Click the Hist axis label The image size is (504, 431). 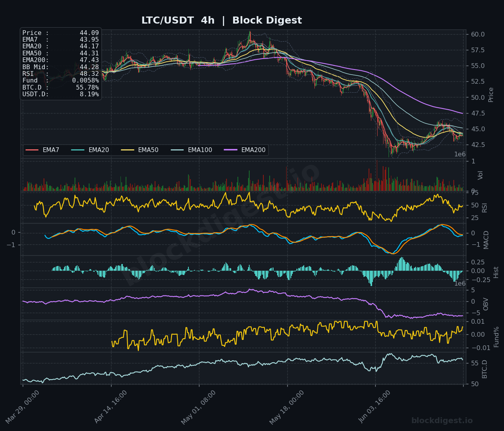pos(496,272)
